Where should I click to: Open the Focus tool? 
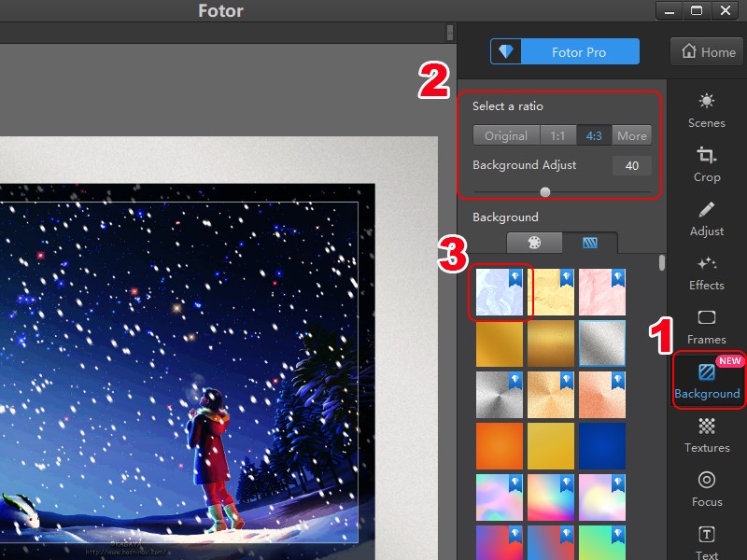[707, 489]
